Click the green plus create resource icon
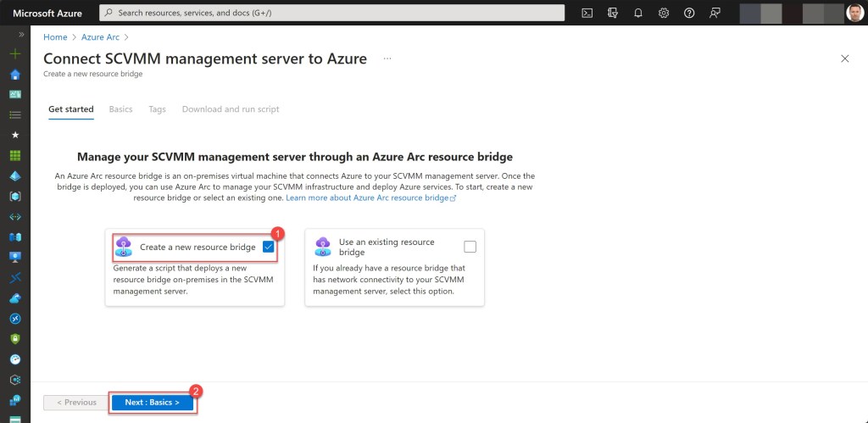868x423 pixels. pyautogui.click(x=14, y=53)
